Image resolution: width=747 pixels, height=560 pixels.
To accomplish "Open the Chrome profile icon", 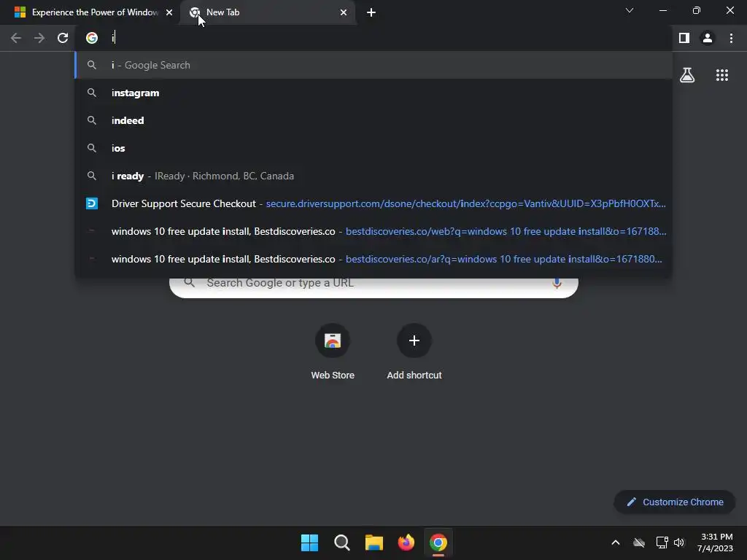I will 708,38.
